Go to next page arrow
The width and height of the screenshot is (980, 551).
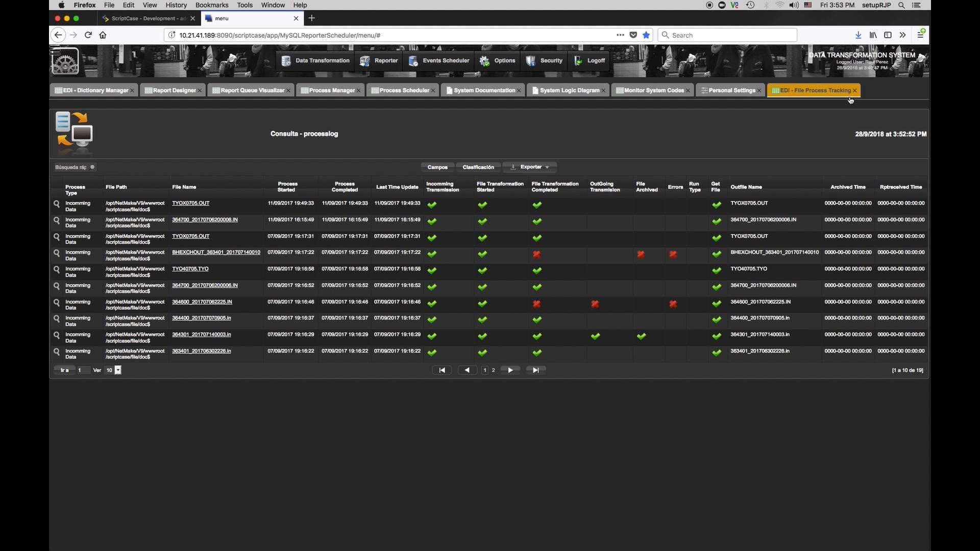[510, 370]
